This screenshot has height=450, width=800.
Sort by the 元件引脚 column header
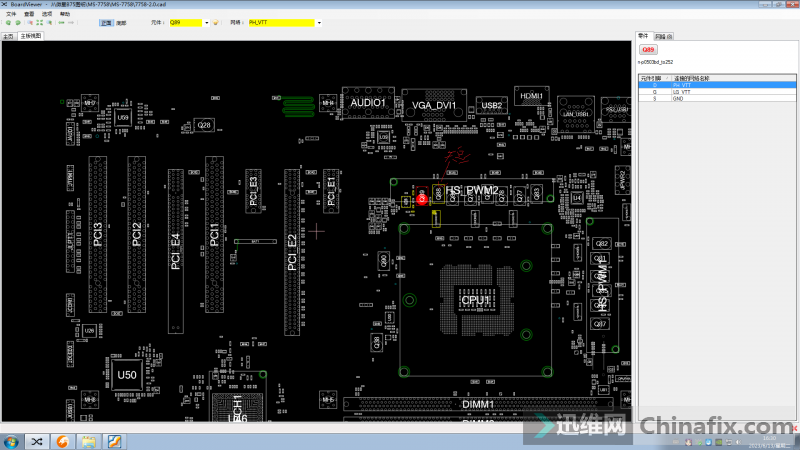click(x=650, y=77)
